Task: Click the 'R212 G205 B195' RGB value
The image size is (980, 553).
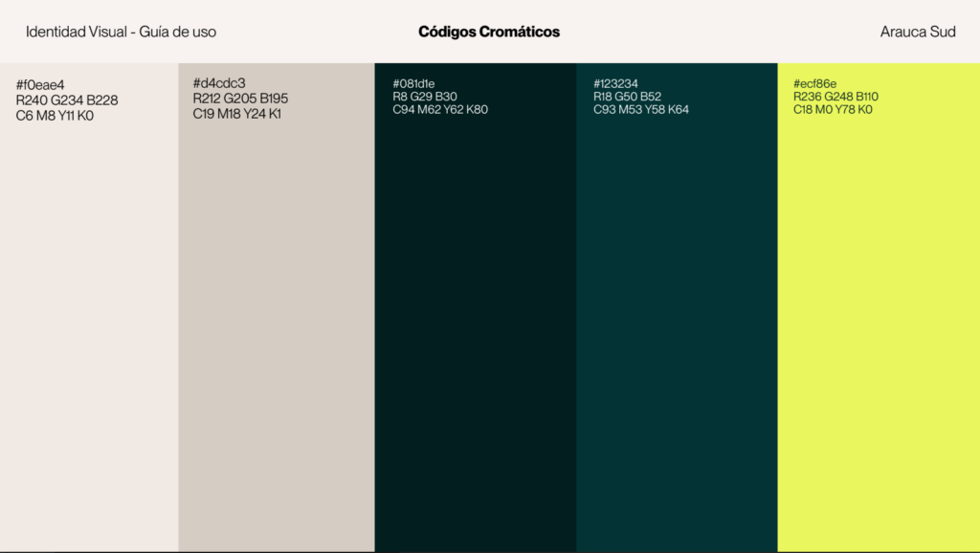Action: pos(240,99)
